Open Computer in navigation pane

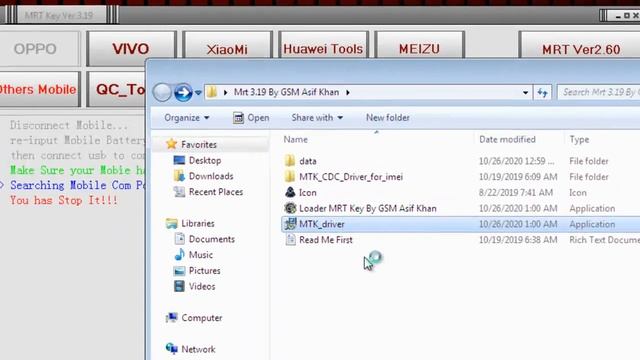202,318
